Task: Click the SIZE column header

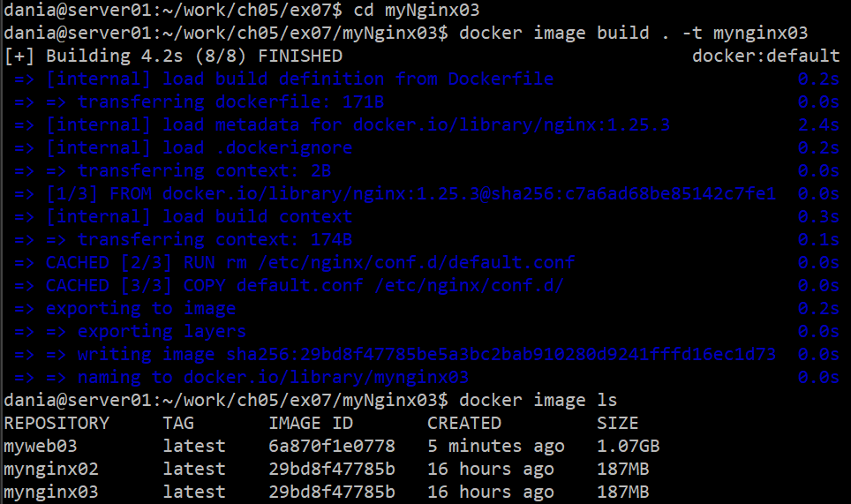Action: 617,423
